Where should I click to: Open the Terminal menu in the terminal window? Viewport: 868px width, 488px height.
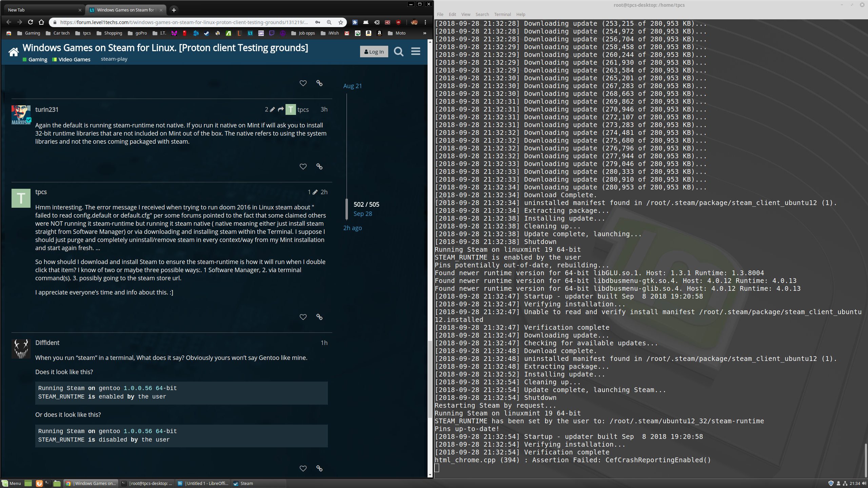point(502,15)
